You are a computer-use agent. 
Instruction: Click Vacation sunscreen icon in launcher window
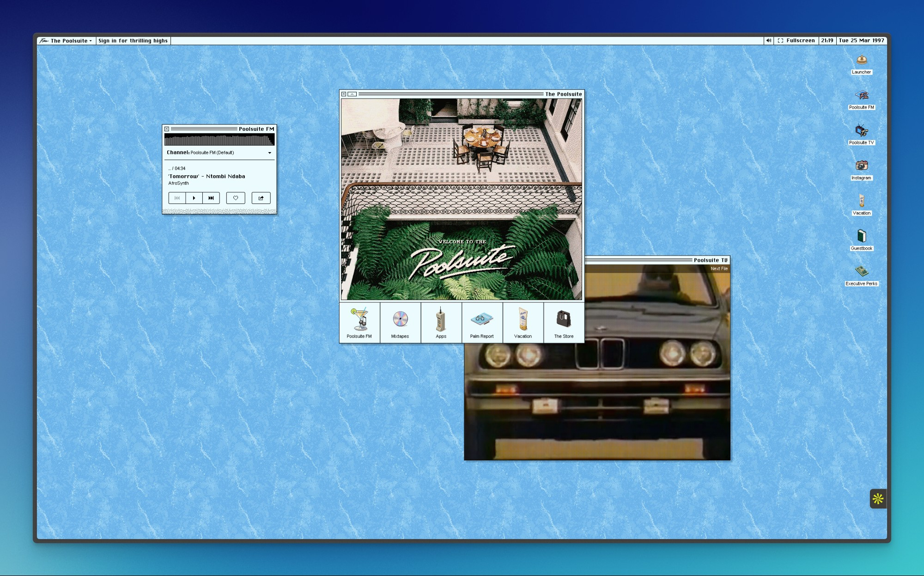523,323
